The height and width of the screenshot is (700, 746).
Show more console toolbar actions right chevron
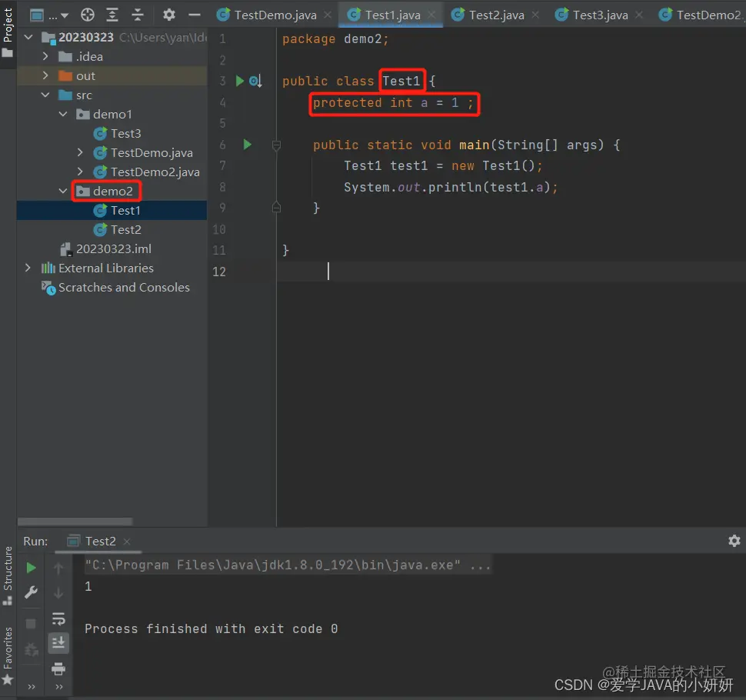click(59, 687)
